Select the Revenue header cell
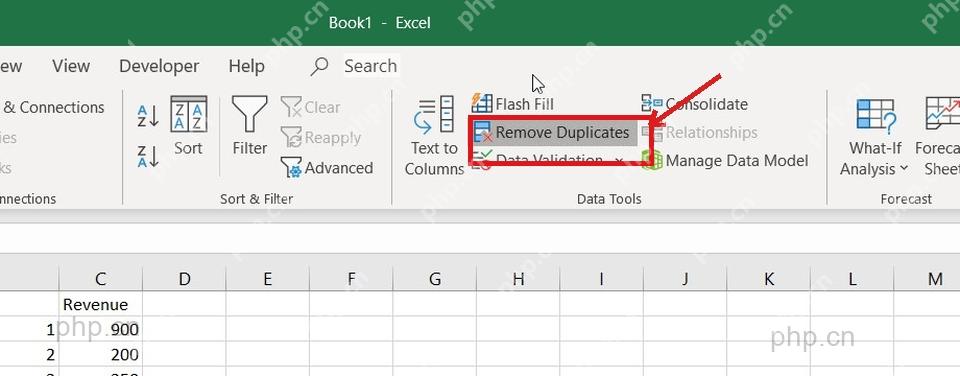The width and height of the screenshot is (960, 376). (x=100, y=304)
